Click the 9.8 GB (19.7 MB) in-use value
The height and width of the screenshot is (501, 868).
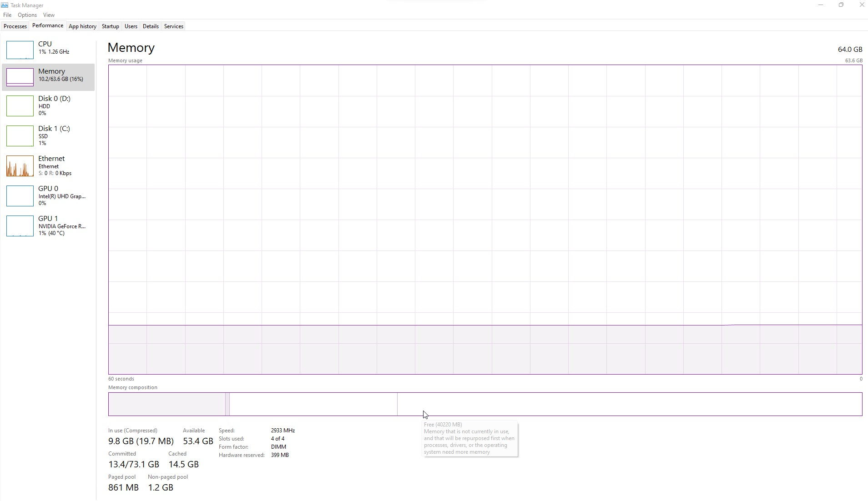pyautogui.click(x=141, y=441)
